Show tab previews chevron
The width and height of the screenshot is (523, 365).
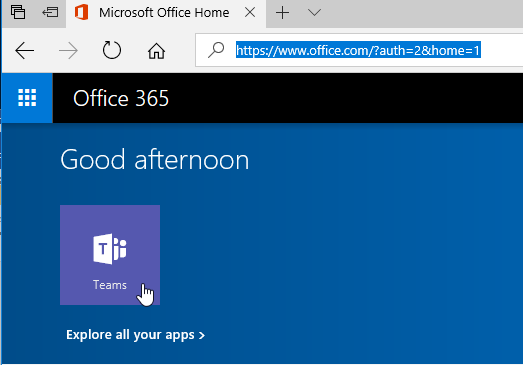pyautogui.click(x=314, y=13)
